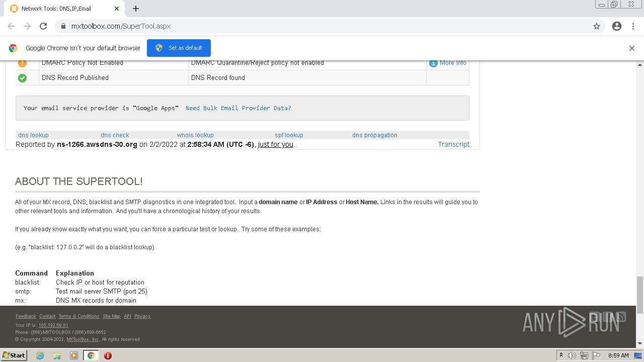This screenshot has height=362, width=644.
Task: Open the Transcript link
Action: pos(453,144)
